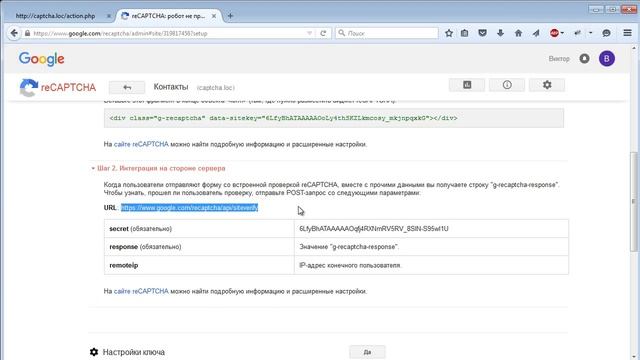Open downloads with the arrow icon
This screenshot has height=360, width=640.
tap(500, 33)
